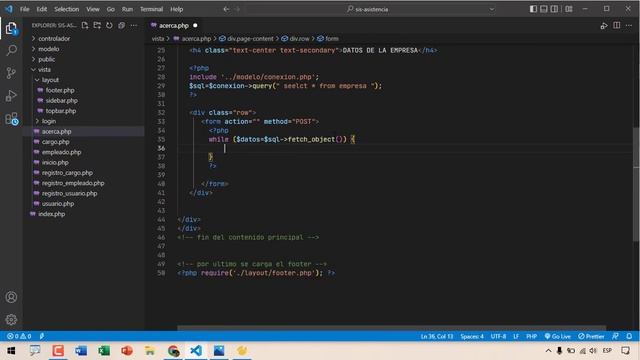Open registro_cargo.php in Explorer

(67, 173)
